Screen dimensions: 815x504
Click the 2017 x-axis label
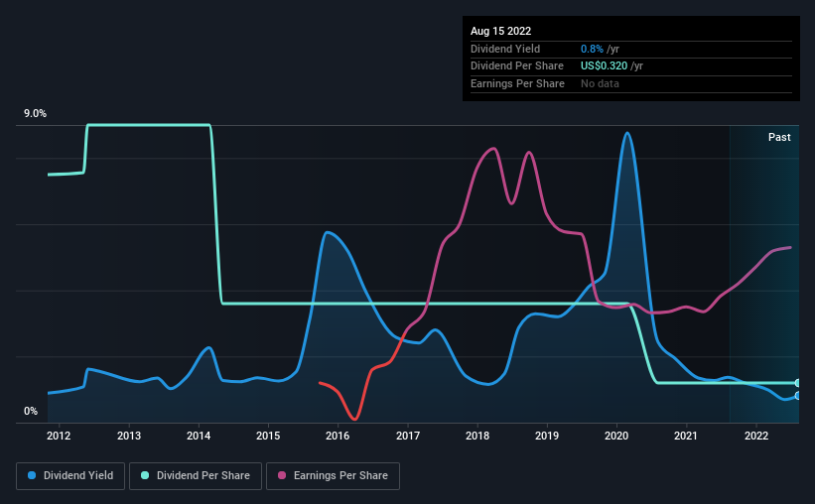click(408, 436)
